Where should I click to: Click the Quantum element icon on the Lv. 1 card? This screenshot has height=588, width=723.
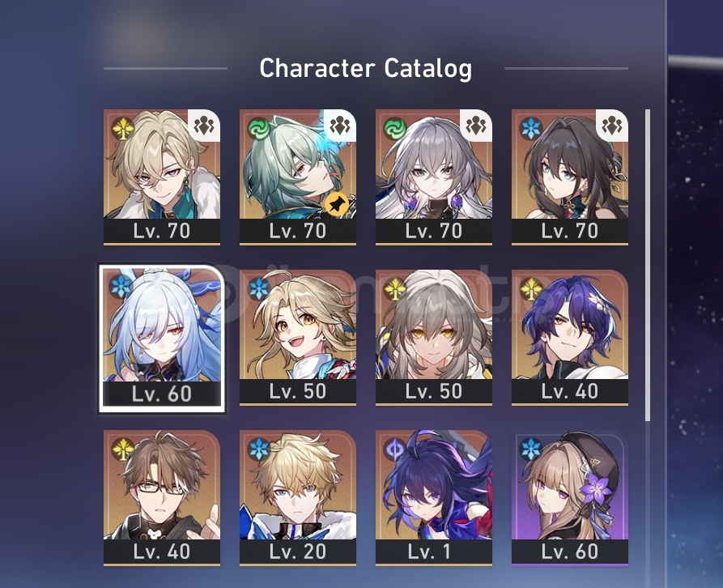[395, 449]
